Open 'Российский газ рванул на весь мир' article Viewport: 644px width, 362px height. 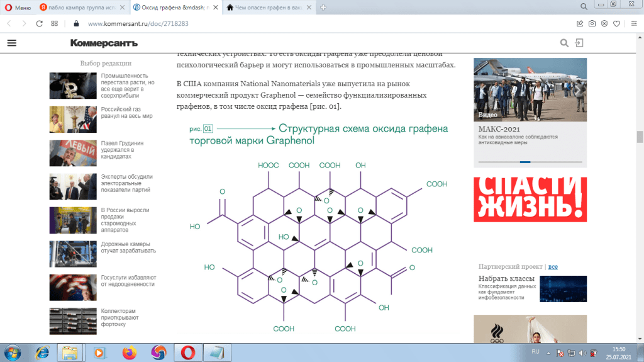(126, 112)
